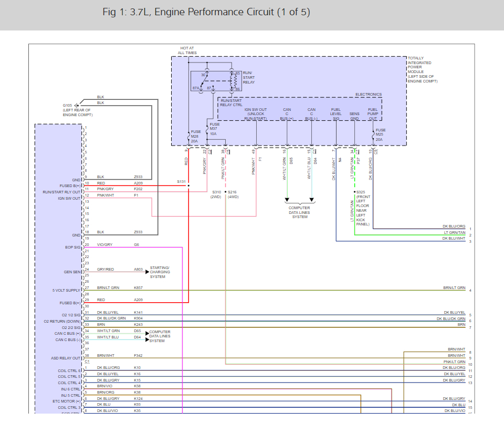Click the HOT AT ALL TIMES label

187,50
